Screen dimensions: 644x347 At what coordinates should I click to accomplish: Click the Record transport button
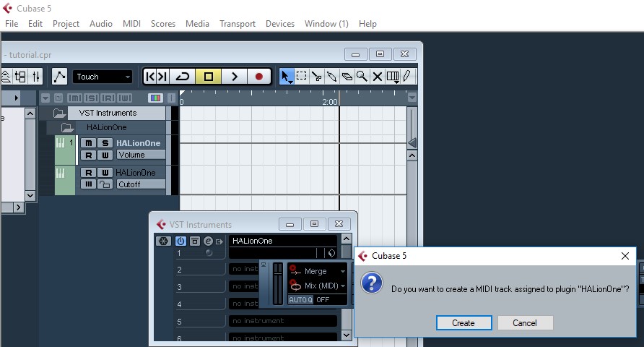pyautogui.click(x=258, y=77)
